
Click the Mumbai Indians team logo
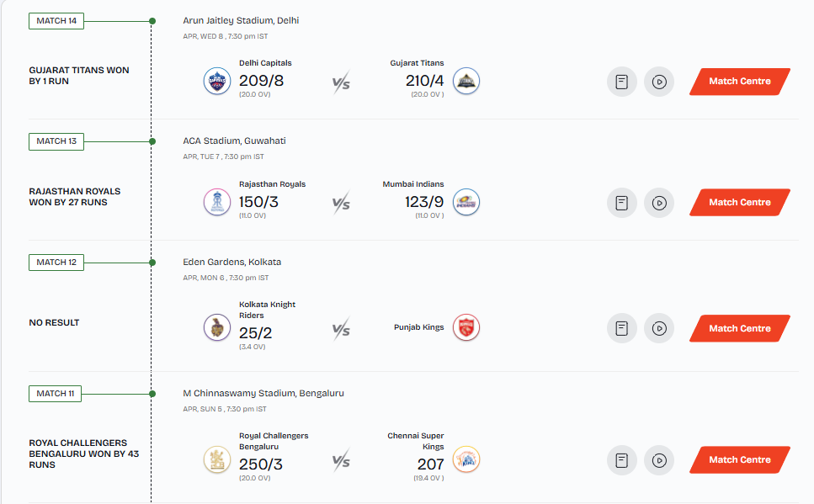(x=466, y=202)
